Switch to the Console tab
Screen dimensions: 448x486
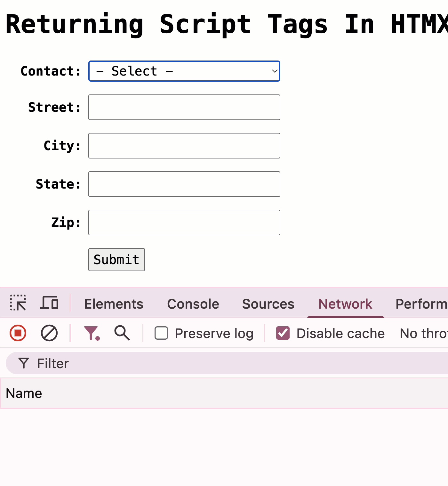pyautogui.click(x=193, y=304)
